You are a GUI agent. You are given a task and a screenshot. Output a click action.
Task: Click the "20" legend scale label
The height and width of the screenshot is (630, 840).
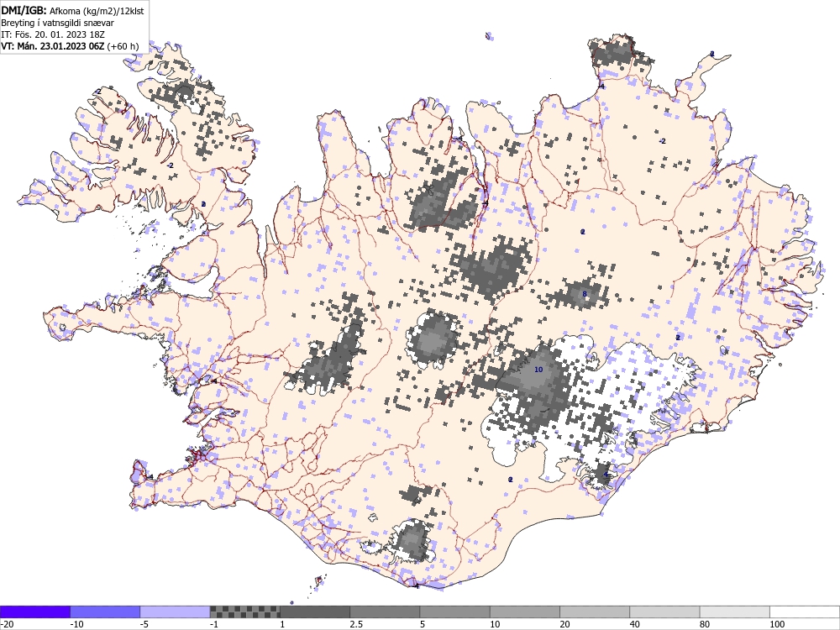click(564, 624)
